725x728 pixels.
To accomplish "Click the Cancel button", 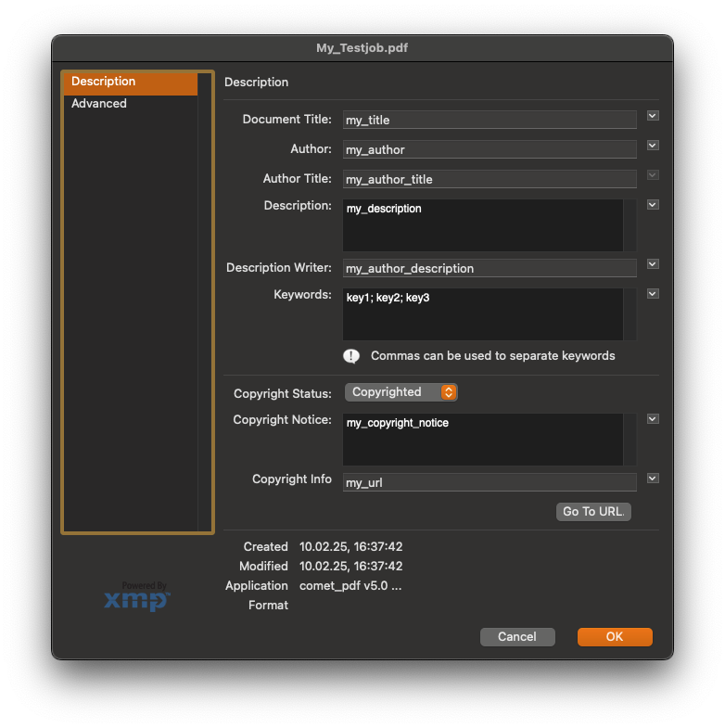I will tap(517, 636).
